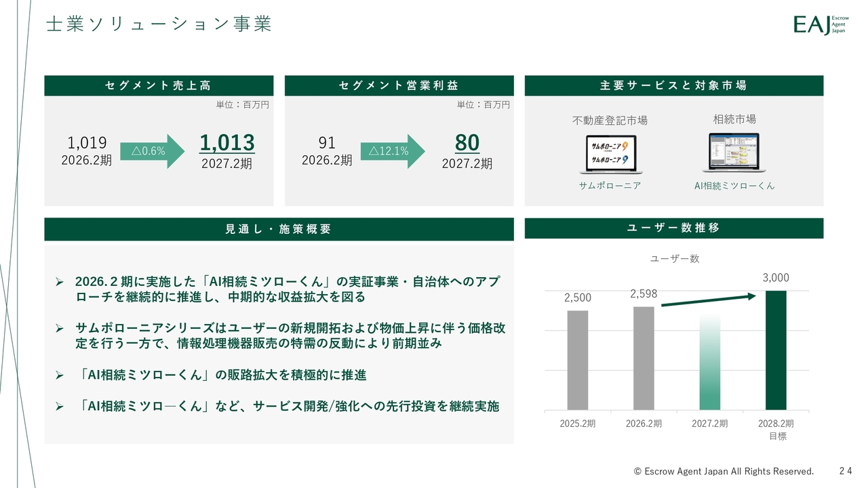Click the 2028.2期 目標 dark green bar

tap(776, 350)
